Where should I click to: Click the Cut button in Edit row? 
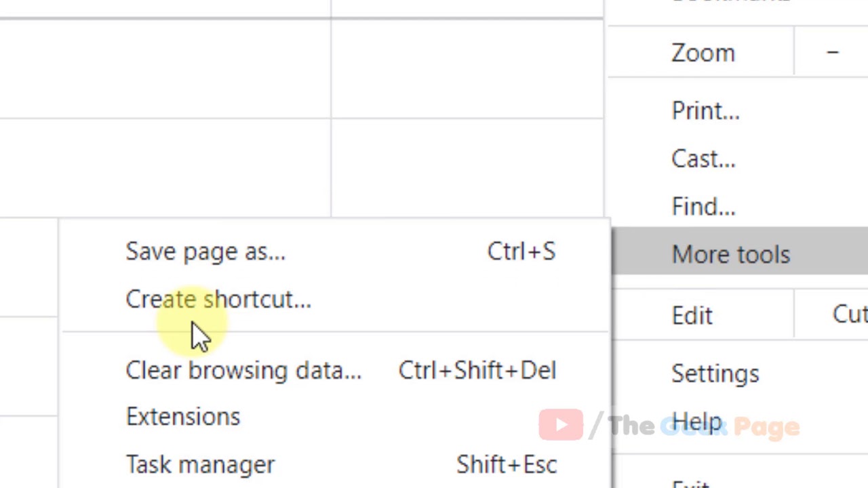click(849, 314)
